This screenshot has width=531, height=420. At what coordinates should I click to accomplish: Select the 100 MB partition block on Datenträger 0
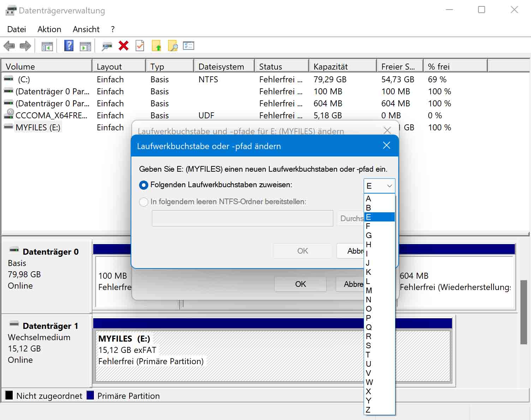113,282
